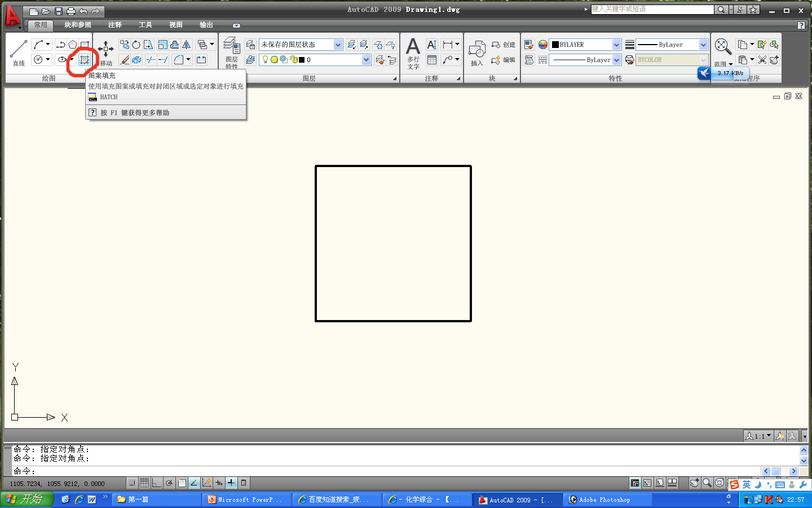Expand the layer state (未保存的图层状态) dropdown
Image resolution: width=812 pixels, height=508 pixels.
tap(338, 45)
